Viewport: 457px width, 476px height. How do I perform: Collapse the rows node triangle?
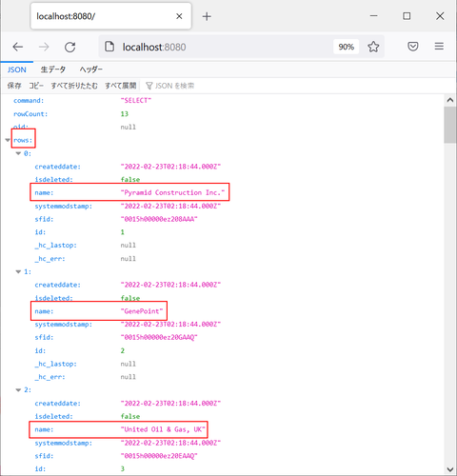pyautogui.click(x=8, y=140)
